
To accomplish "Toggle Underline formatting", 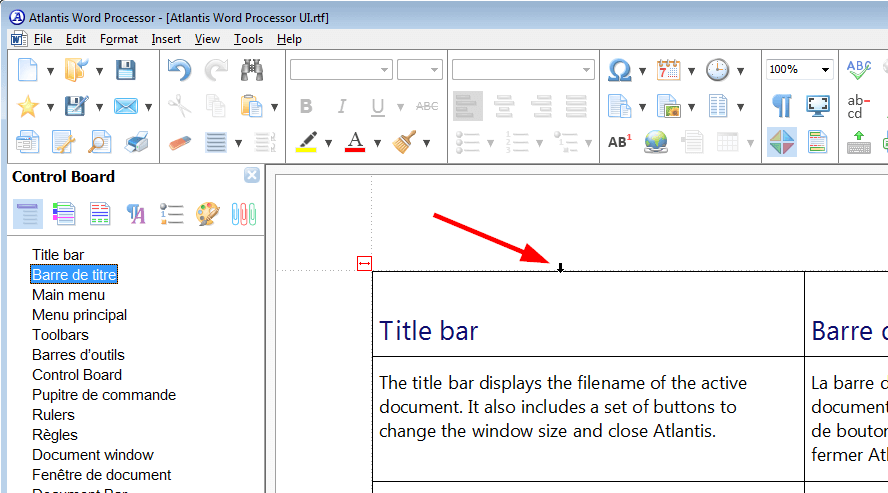I will pos(378,106).
